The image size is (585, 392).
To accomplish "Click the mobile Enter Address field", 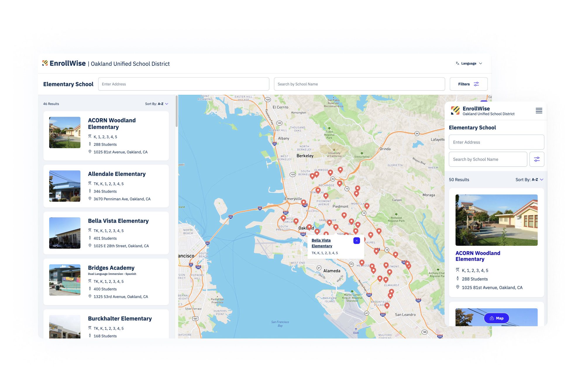I will [x=496, y=142].
